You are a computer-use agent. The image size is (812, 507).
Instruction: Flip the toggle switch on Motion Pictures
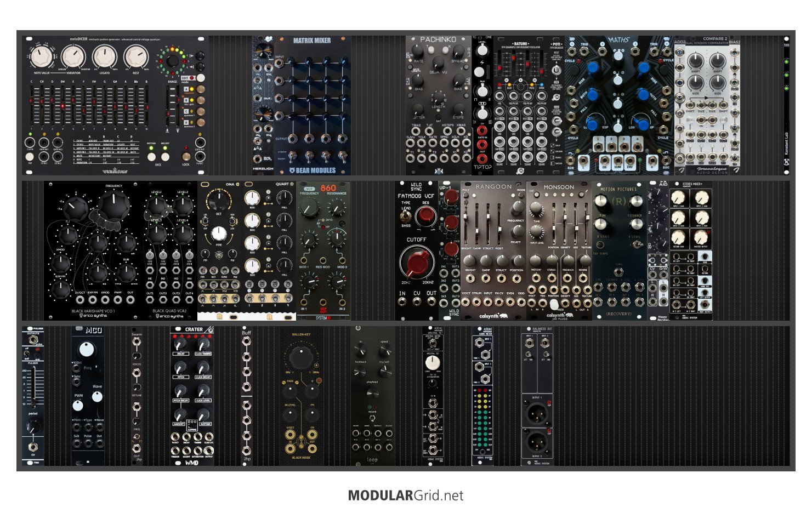point(637,244)
